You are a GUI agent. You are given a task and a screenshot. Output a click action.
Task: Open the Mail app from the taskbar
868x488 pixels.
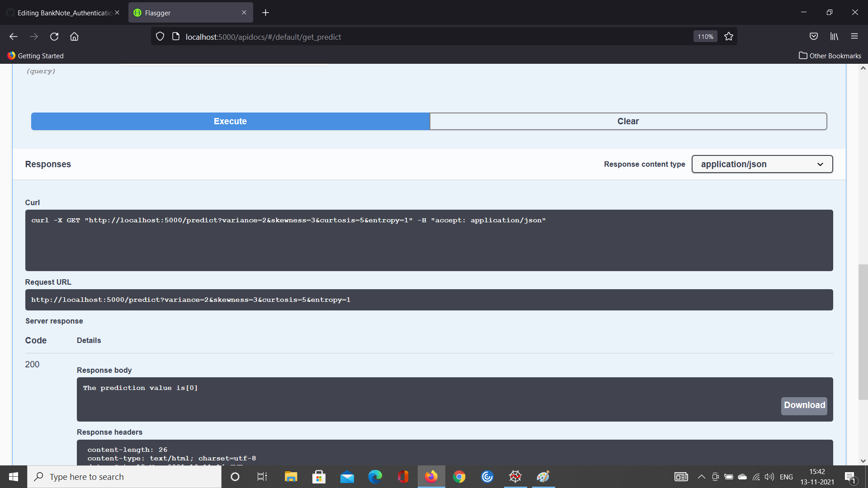[347, 477]
